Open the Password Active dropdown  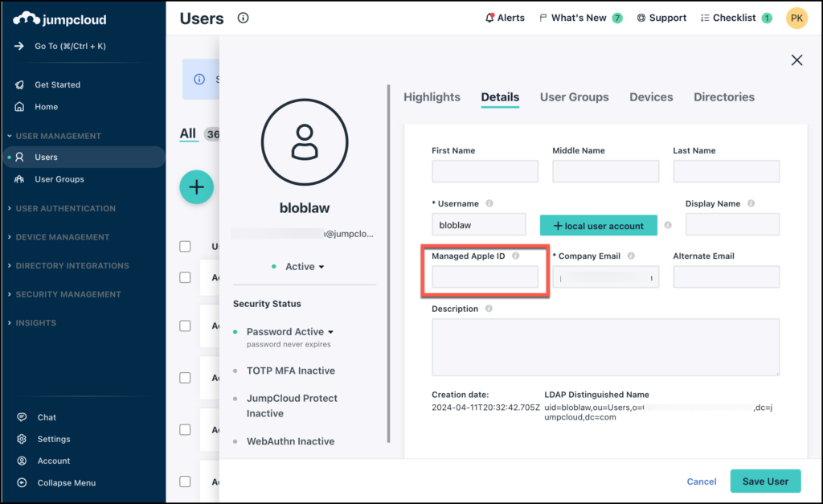(289, 332)
